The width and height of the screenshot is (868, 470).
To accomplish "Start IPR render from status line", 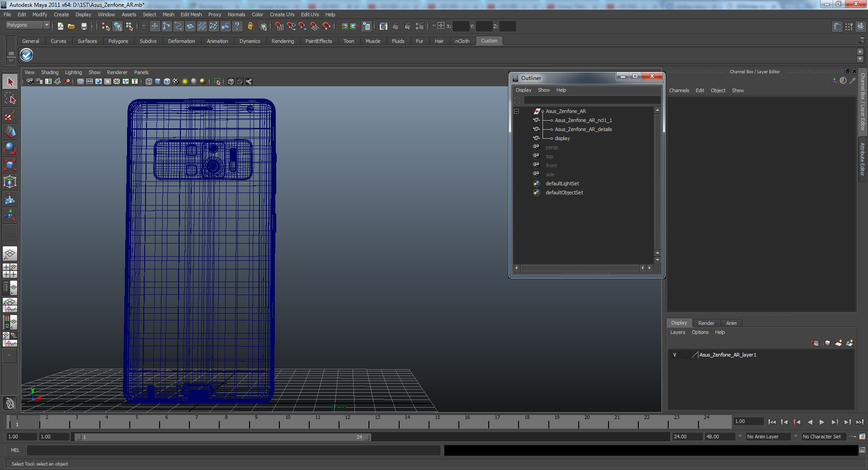I will pyautogui.click(x=408, y=26).
